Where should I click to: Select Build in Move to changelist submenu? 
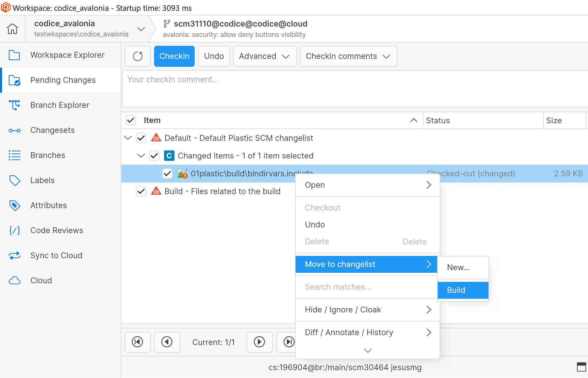pyautogui.click(x=456, y=290)
